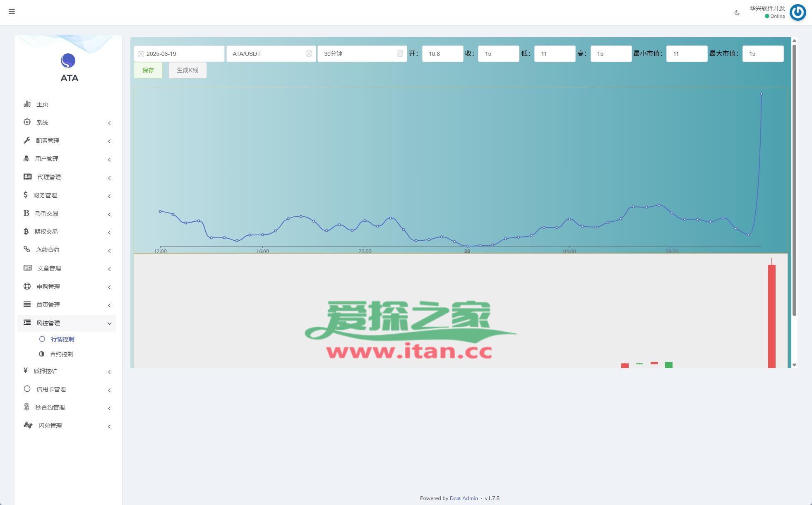Image resolution: width=812 pixels, height=505 pixels.
Task: Click the 保存 button
Action: click(x=148, y=70)
